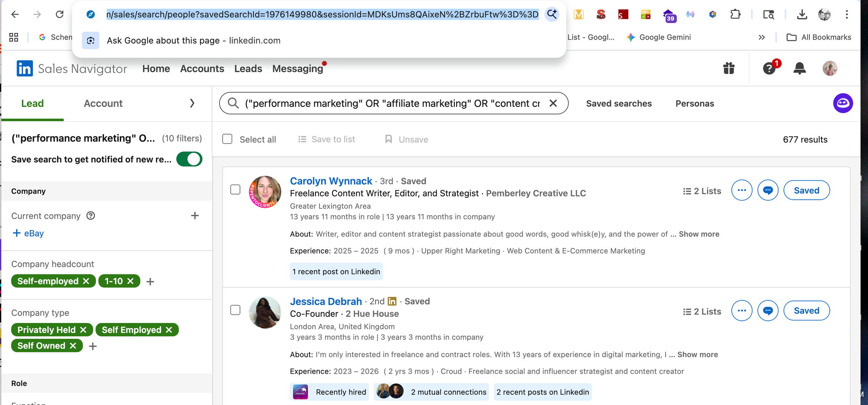Open more options for Jessica Debrah
Screen dimensions: 868x405
pos(742,311)
